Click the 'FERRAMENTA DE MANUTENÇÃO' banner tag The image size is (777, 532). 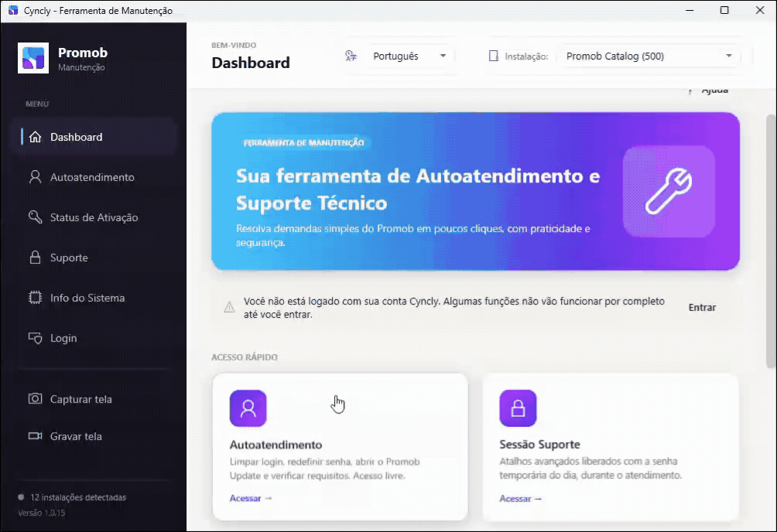click(304, 142)
